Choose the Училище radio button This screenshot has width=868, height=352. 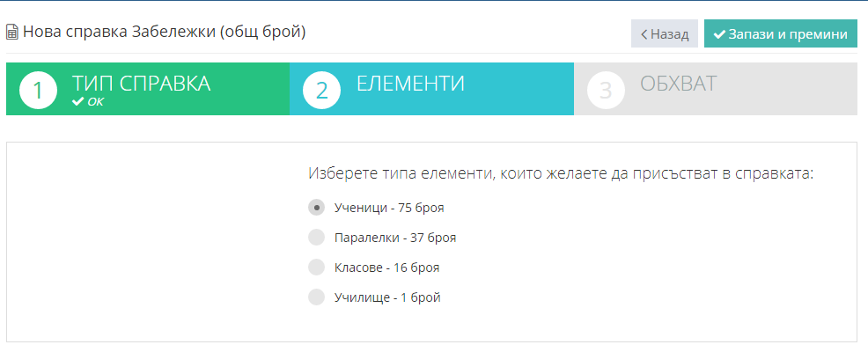tap(316, 297)
